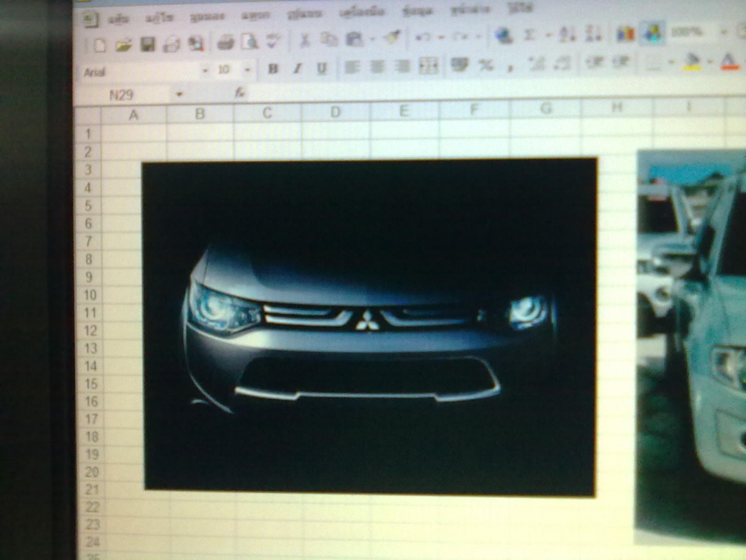Image resolution: width=746 pixels, height=560 pixels.
Task: Apply Currency style formatting
Action: 459,64
